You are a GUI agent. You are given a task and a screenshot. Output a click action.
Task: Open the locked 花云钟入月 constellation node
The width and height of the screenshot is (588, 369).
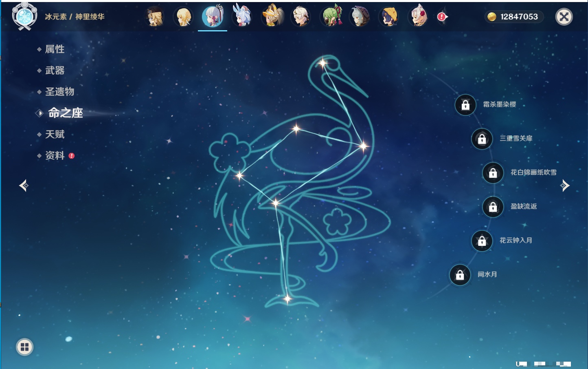point(482,241)
